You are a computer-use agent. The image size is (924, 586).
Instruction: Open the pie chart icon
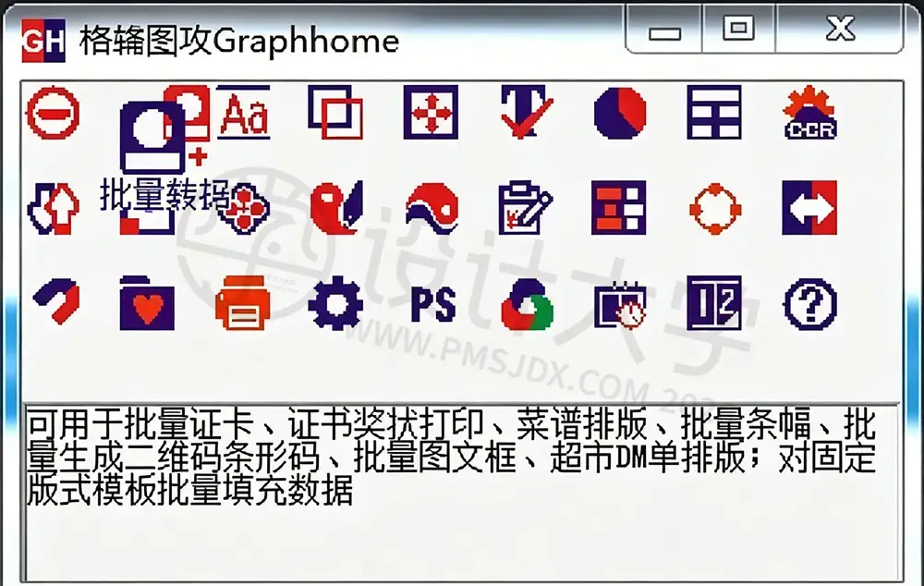click(620, 113)
